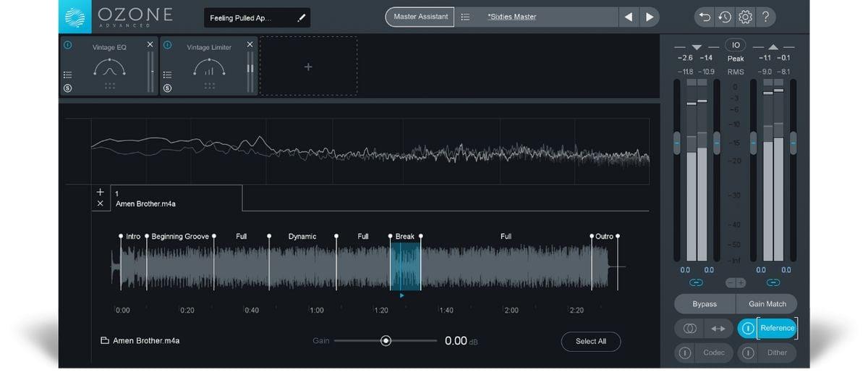Toggle Vintage EQ module power

pyautogui.click(x=67, y=45)
